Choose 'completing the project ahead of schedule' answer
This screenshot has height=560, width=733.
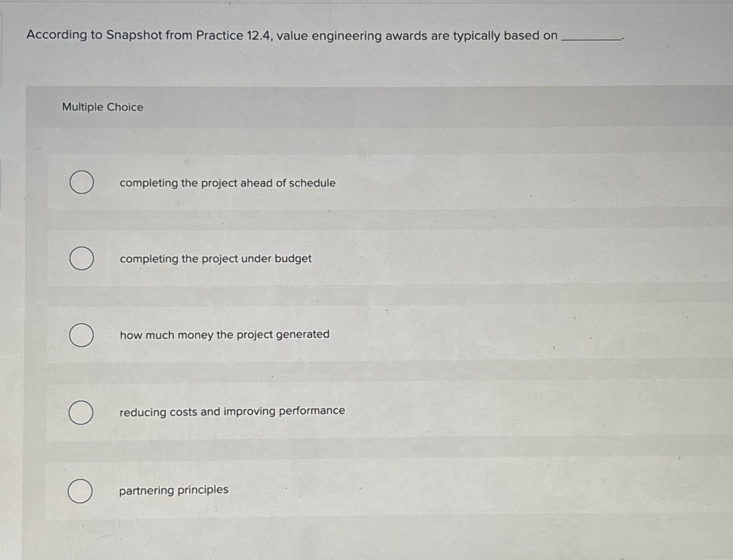[x=227, y=183]
